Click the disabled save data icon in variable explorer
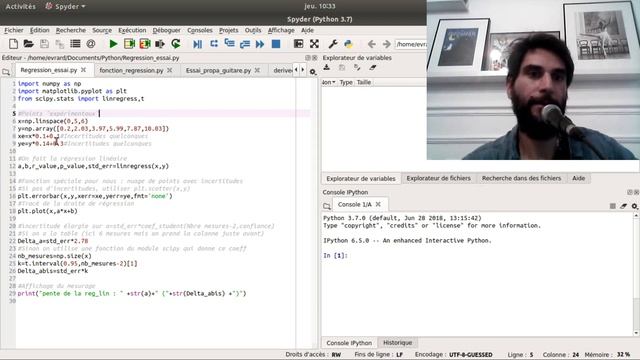The width and height of the screenshot is (640, 360). (x=342, y=68)
